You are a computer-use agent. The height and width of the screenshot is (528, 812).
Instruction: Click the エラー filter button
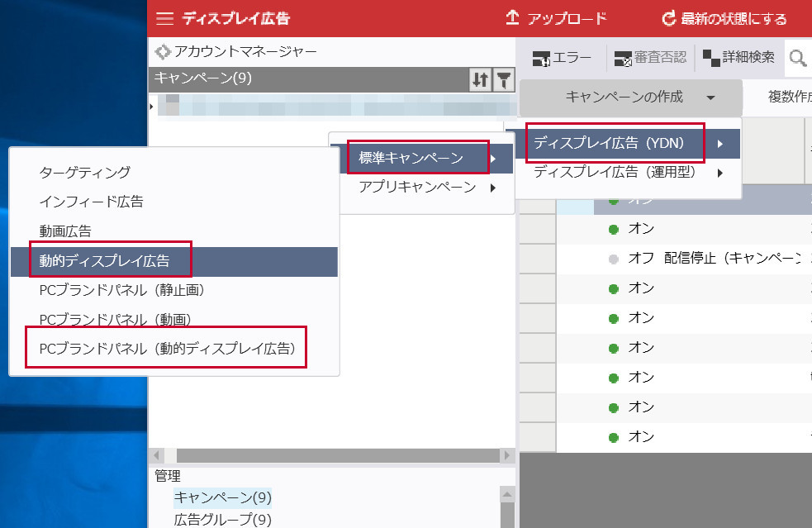click(x=562, y=58)
